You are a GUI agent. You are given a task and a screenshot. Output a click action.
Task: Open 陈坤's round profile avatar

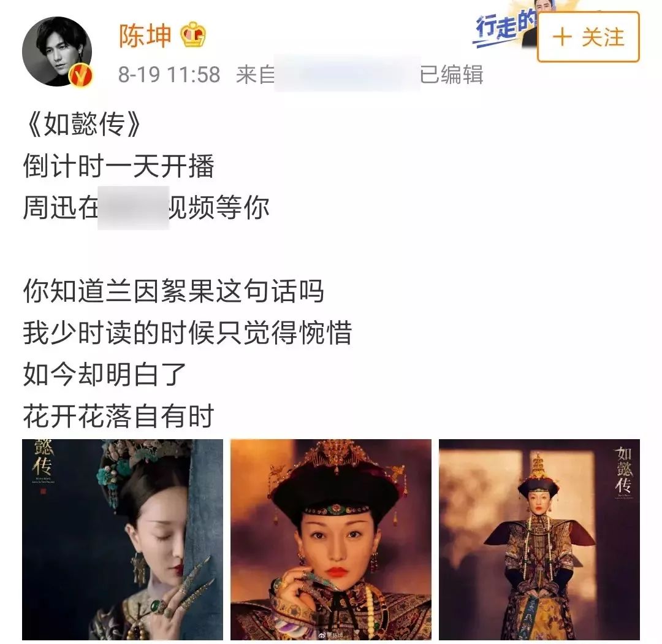click(x=57, y=51)
